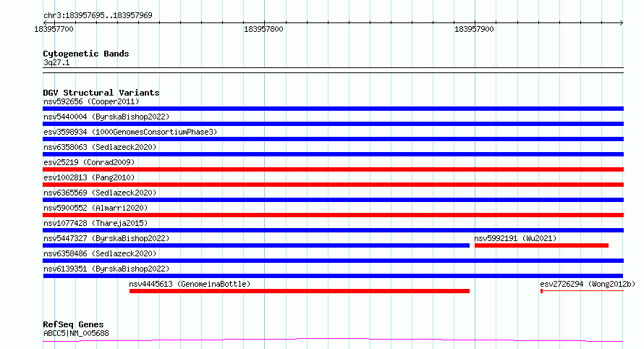Screen dimensions: 644x349
Task: Click the 183957800 ruler position
Action: (x=263, y=29)
